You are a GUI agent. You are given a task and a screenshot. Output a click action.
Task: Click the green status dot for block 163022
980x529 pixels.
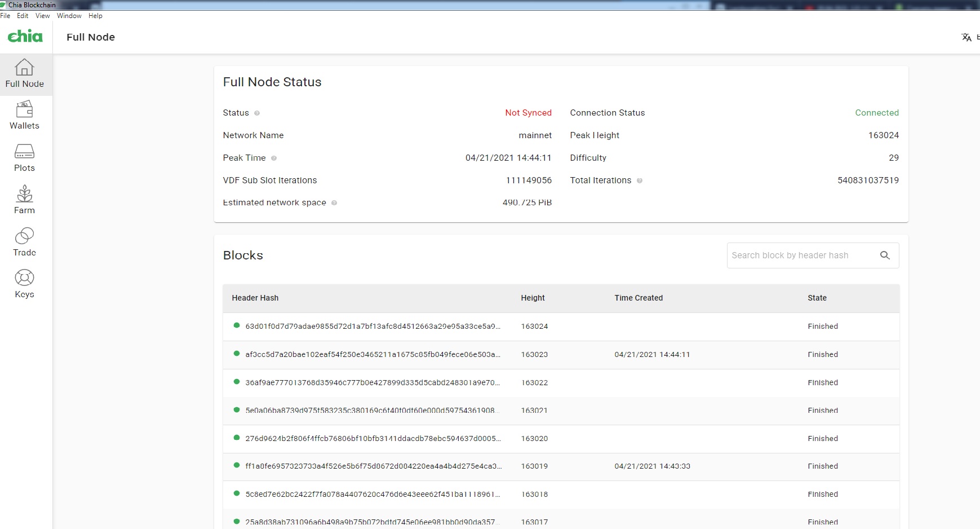[237, 382]
